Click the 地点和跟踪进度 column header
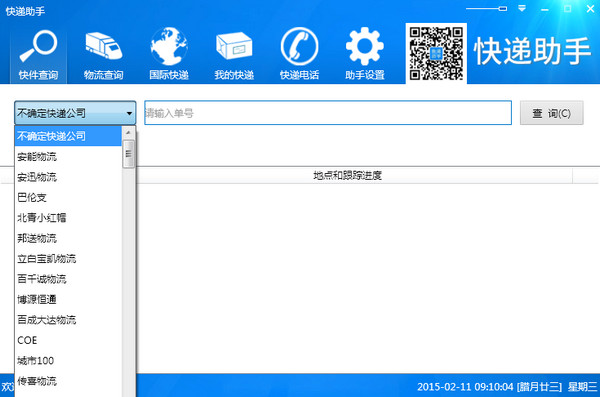Image resolution: width=600 pixels, height=397 pixels. (347, 176)
